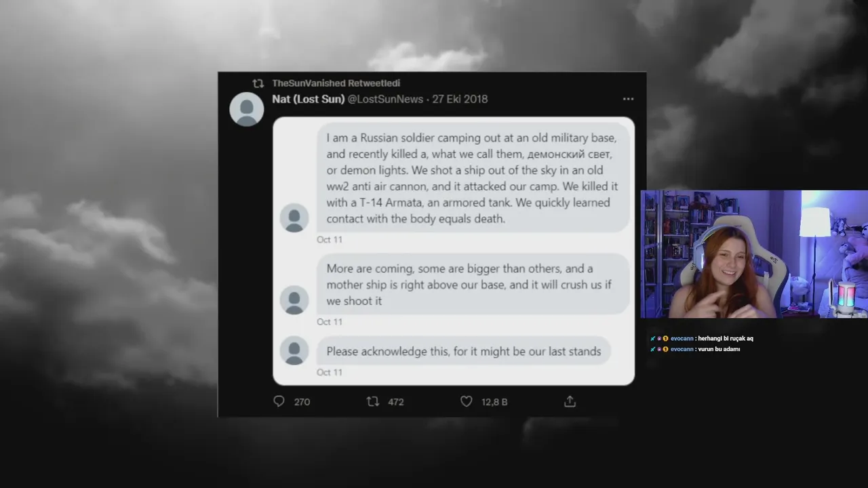Click gold badge beside 'herhangi bi ruçak aq'

point(665,338)
